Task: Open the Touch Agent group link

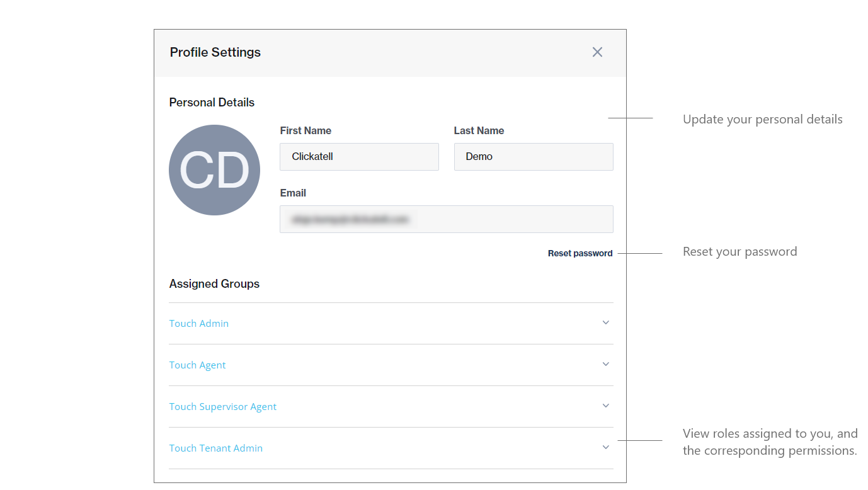Action: [x=197, y=365]
